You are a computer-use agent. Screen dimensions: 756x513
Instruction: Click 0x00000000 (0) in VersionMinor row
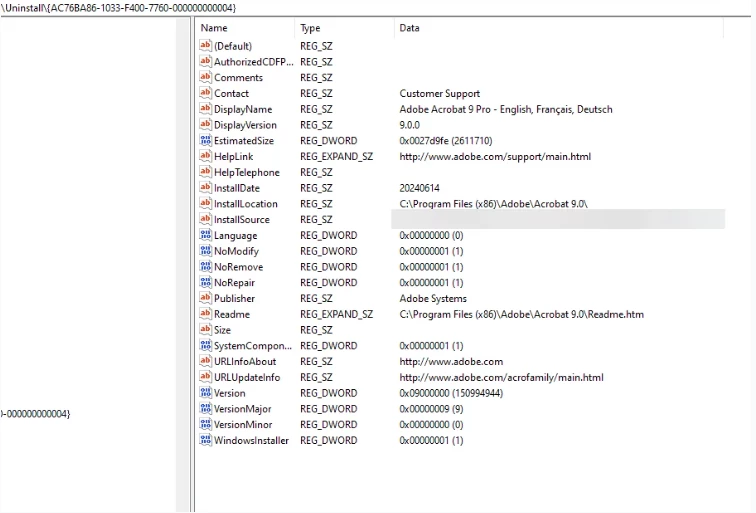coord(431,425)
